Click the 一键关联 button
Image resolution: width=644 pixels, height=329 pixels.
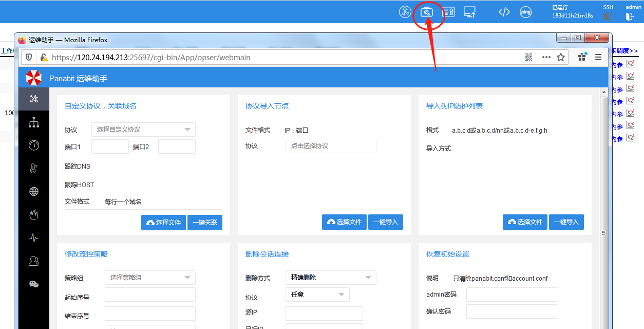[205, 223]
